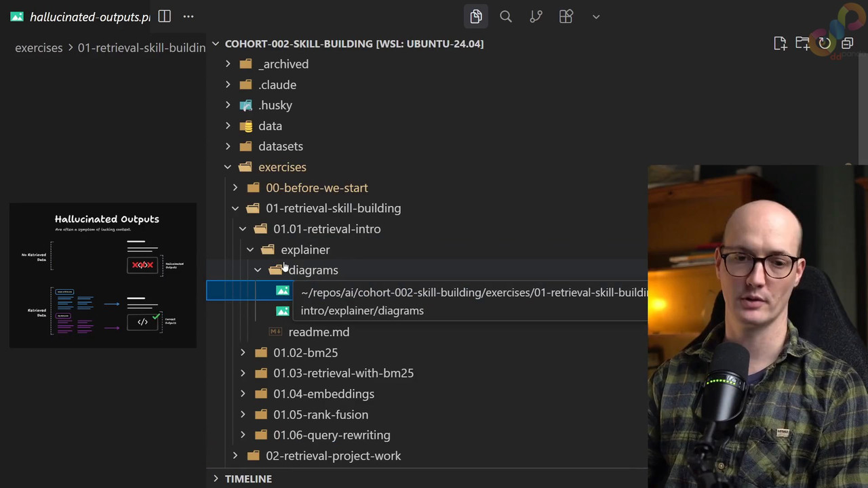
Task: Expand the 01.02-bm25 folder
Action: [243, 352]
